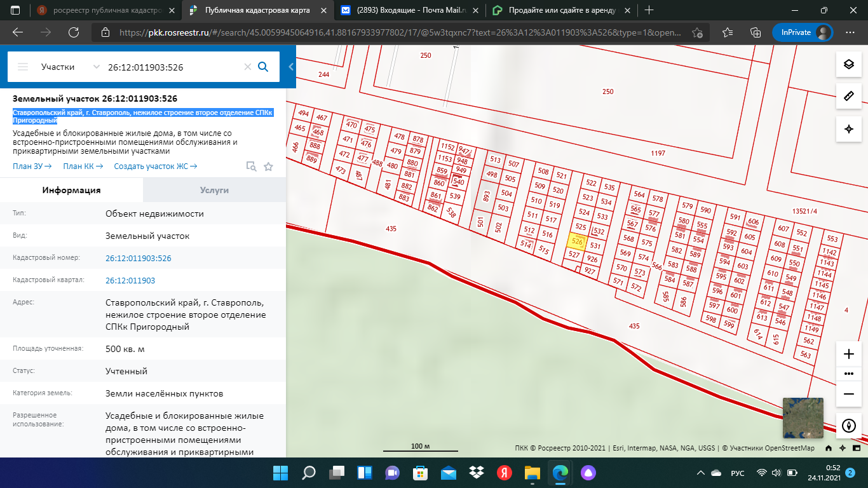Open the notification center badge
Viewport: 868px width, 488px height.
(849, 473)
